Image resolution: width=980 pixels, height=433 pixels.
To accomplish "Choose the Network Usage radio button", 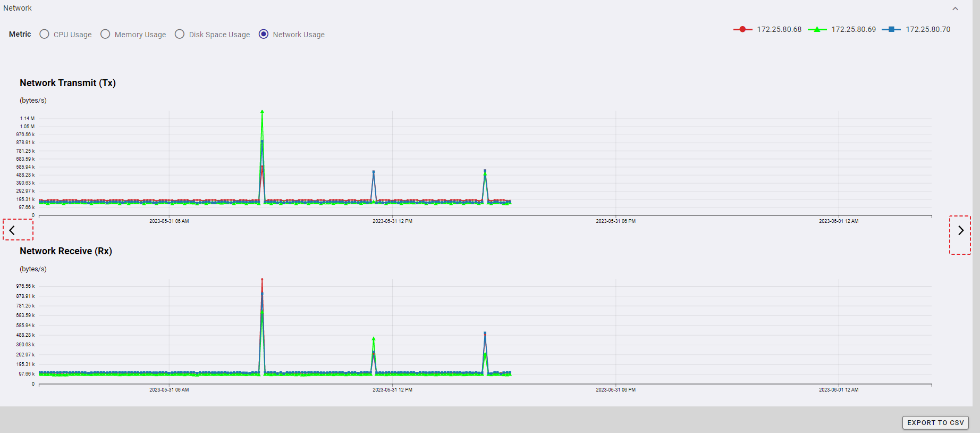I will click(264, 34).
